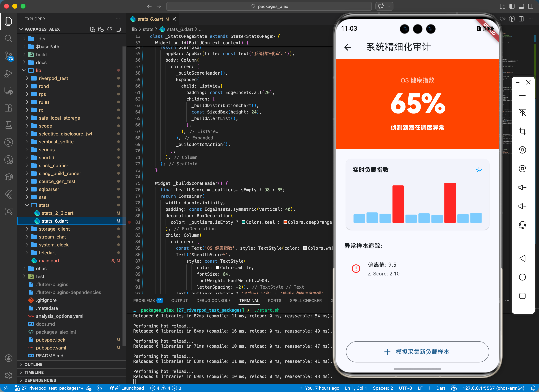The image size is (539, 392).
Task: Open the PROBLEMS panel tab
Action: coord(144,300)
